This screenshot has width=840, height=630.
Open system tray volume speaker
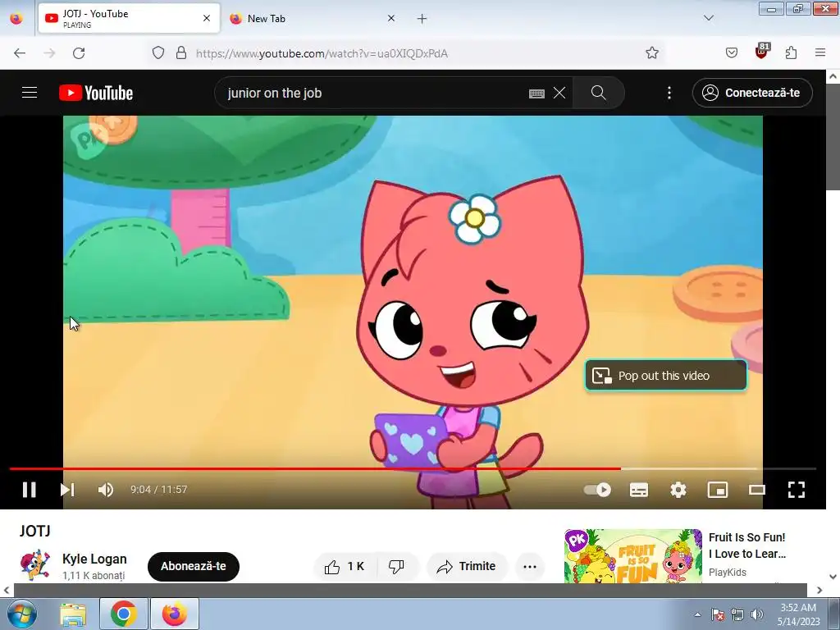point(757,614)
